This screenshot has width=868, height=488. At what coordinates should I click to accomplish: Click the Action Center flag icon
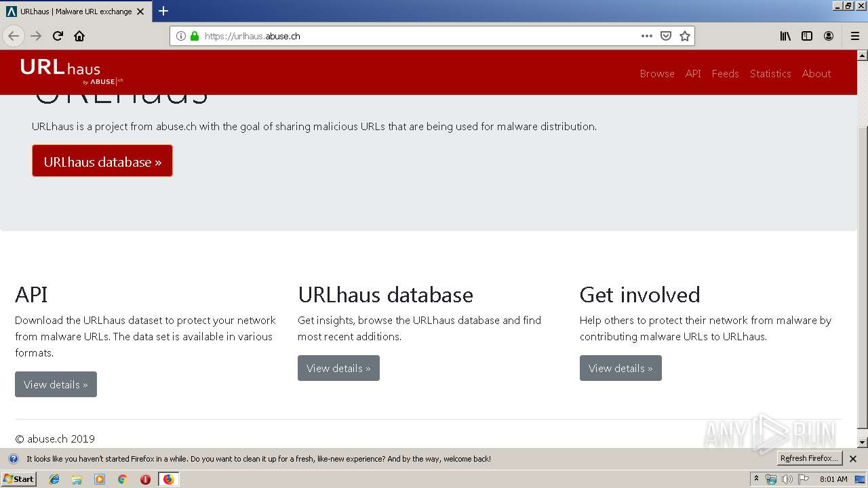tap(802, 479)
